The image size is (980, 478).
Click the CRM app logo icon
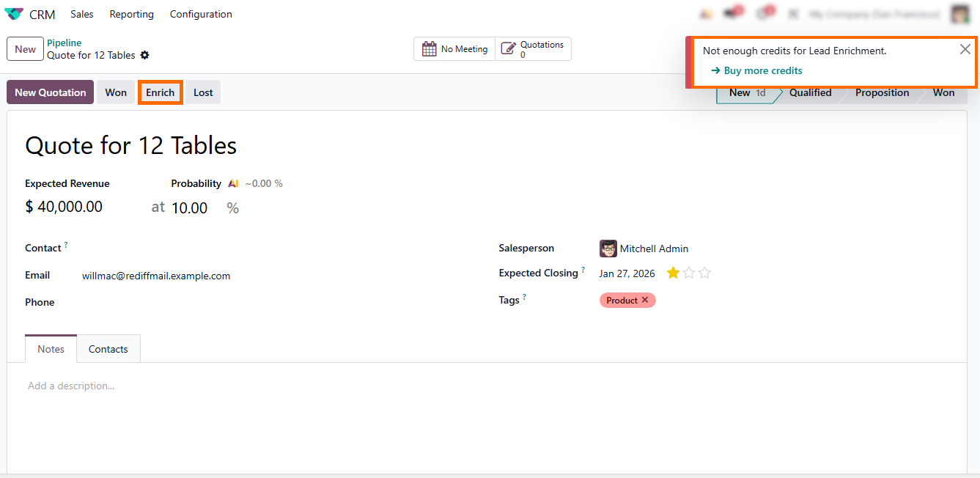click(x=14, y=14)
